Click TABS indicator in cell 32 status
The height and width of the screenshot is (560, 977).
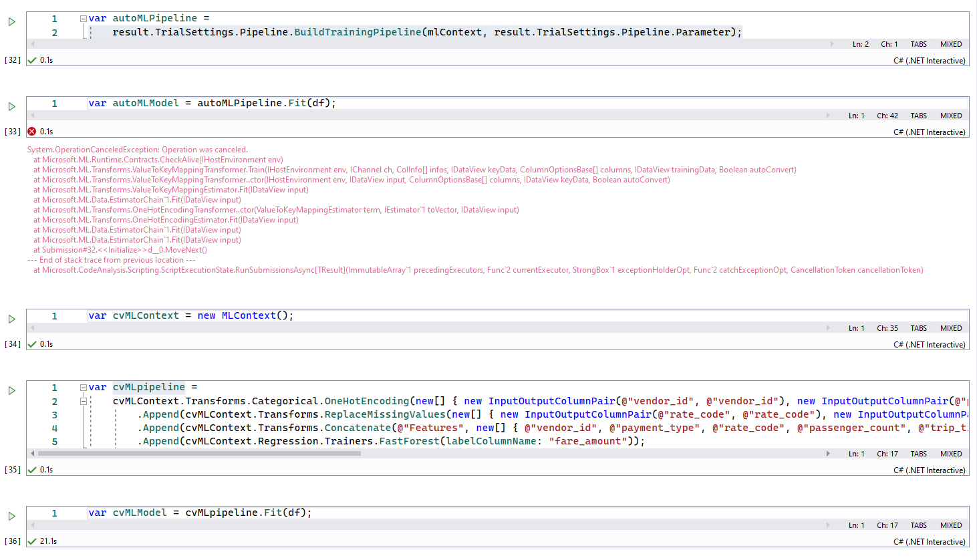click(x=918, y=44)
